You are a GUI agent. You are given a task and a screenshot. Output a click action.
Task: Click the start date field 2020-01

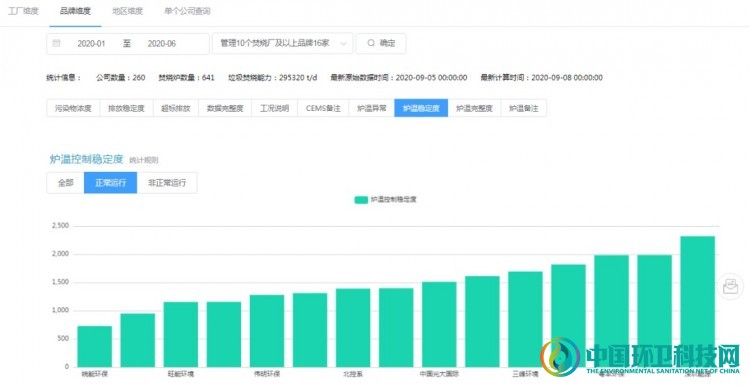point(91,44)
